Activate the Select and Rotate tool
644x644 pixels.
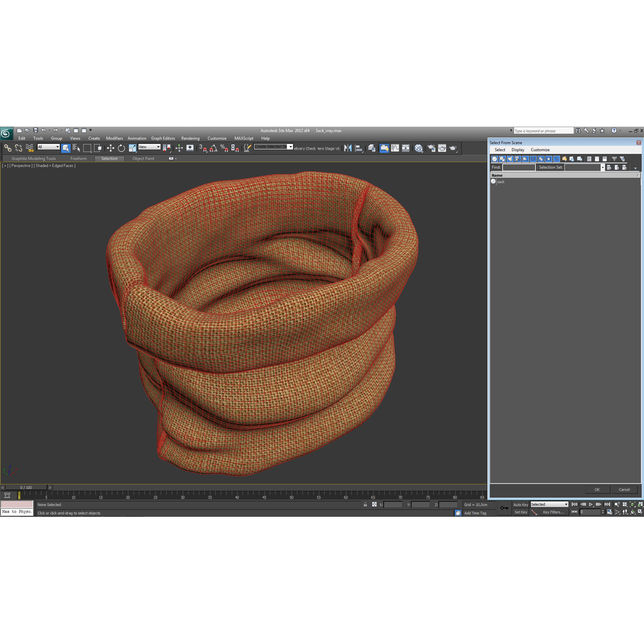click(121, 149)
